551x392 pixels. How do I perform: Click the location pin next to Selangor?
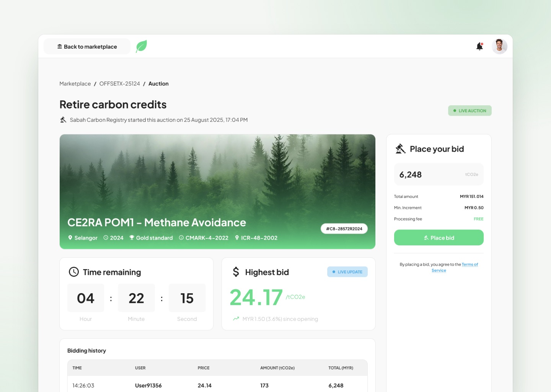pyautogui.click(x=70, y=238)
